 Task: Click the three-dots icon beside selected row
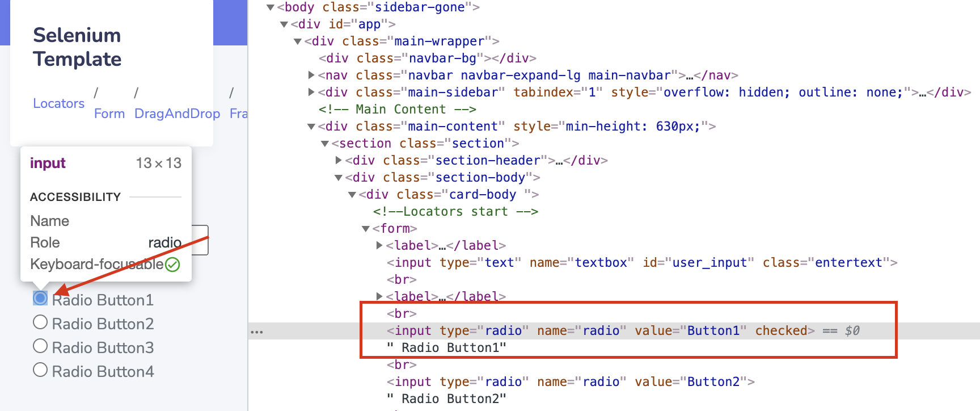257,332
